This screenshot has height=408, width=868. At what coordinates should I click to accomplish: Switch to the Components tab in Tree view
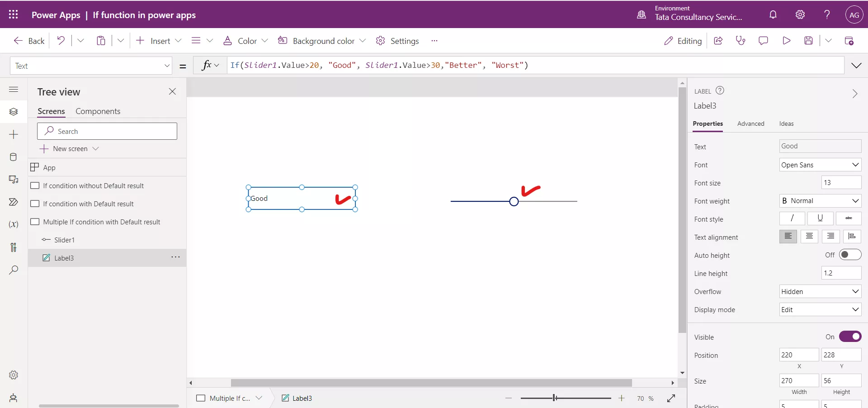tap(98, 111)
